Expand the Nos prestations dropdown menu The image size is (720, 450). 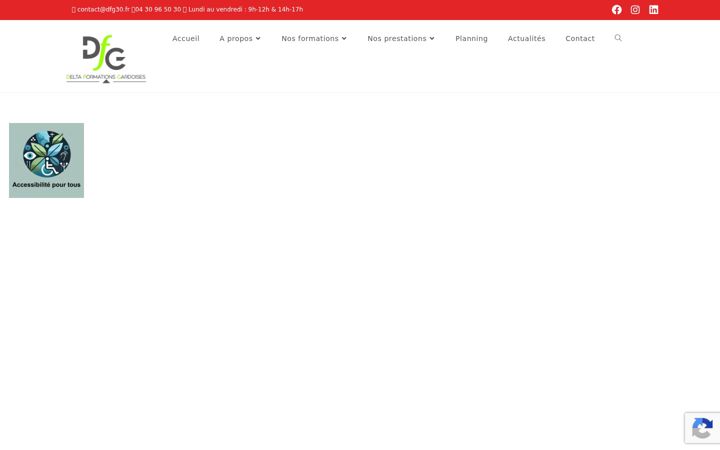click(x=400, y=39)
